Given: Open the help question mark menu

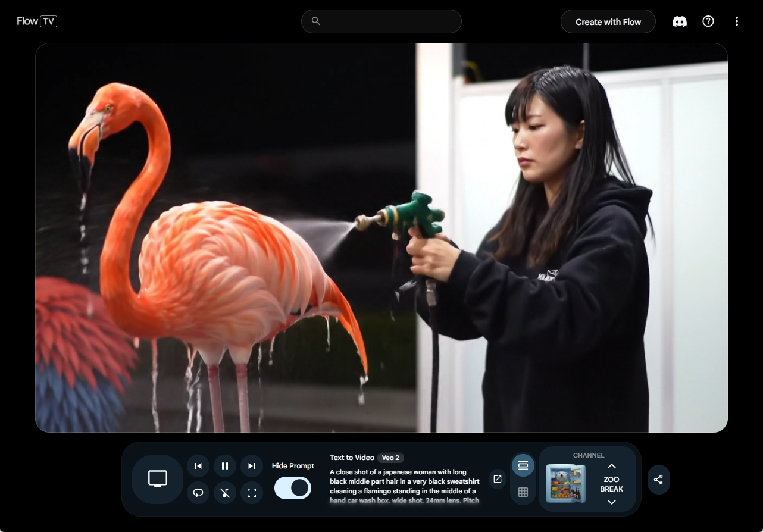Looking at the screenshot, I should [708, 21].
